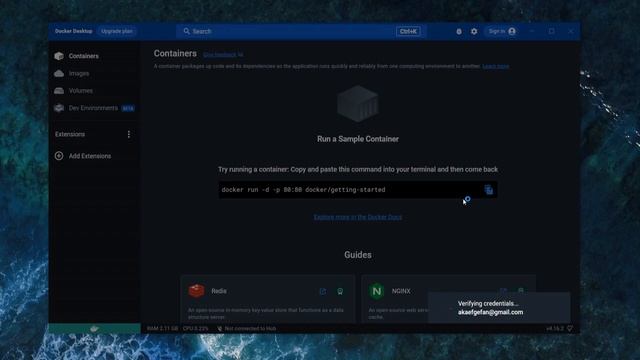Select Add Extensions label

point(90,156)
